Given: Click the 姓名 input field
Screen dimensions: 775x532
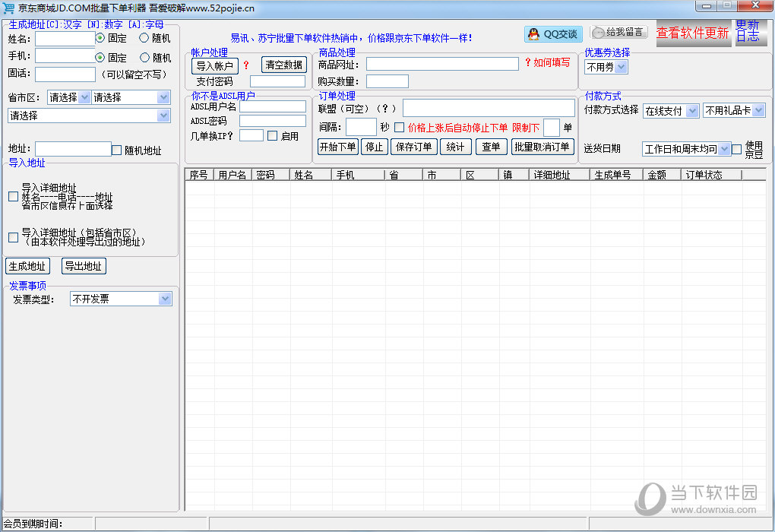Looking at the screenshot, I should pyautogui.click(x=65, y=39).
